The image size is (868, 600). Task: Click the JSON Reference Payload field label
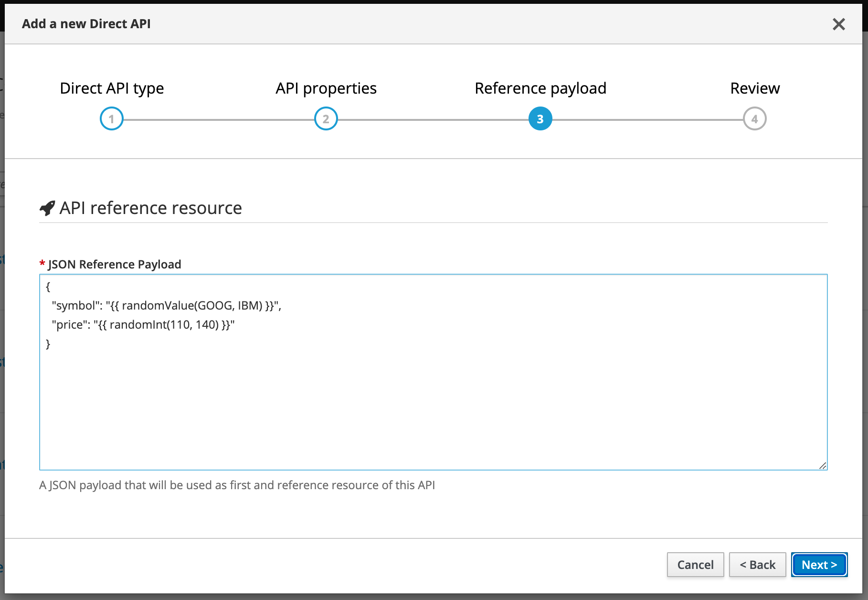point(114,264)
